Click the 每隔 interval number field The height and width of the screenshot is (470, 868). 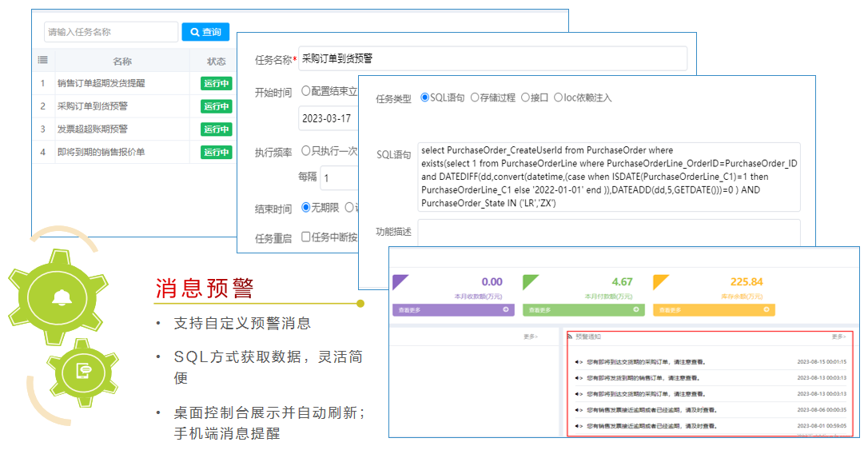coord(340,177)
